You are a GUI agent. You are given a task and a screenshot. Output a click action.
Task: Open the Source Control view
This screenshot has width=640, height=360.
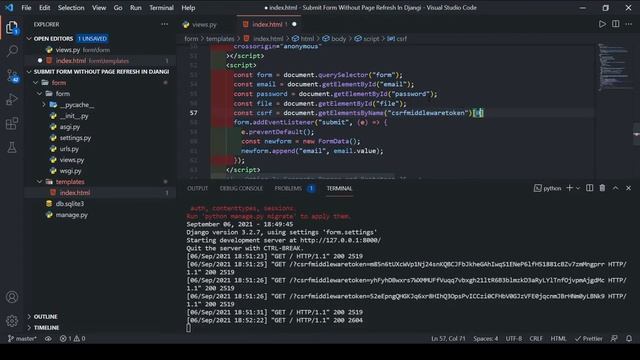pyautogui.click(x=12, y=76)
